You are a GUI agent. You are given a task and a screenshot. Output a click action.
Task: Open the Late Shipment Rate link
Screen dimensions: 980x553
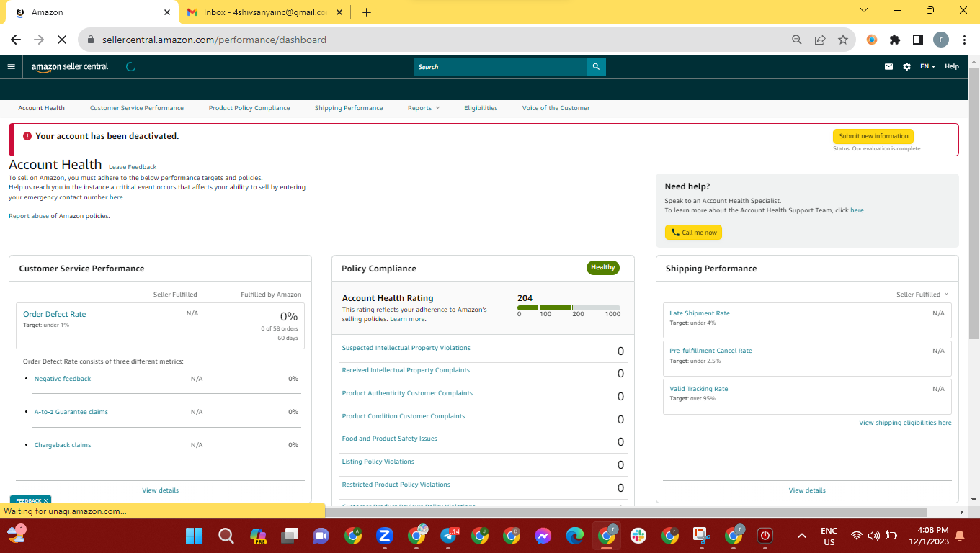coord(700,313)
